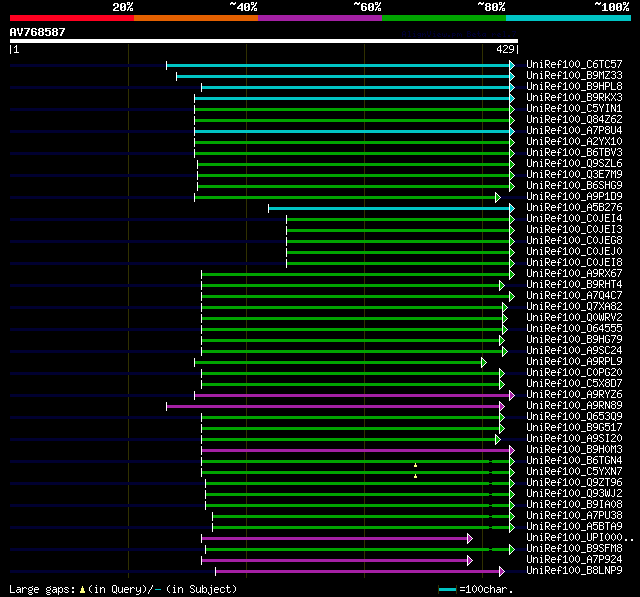Screen dimensions: 640x597
Task: Open hit UniRef100_A5BTA9
Action: point(574,527)
